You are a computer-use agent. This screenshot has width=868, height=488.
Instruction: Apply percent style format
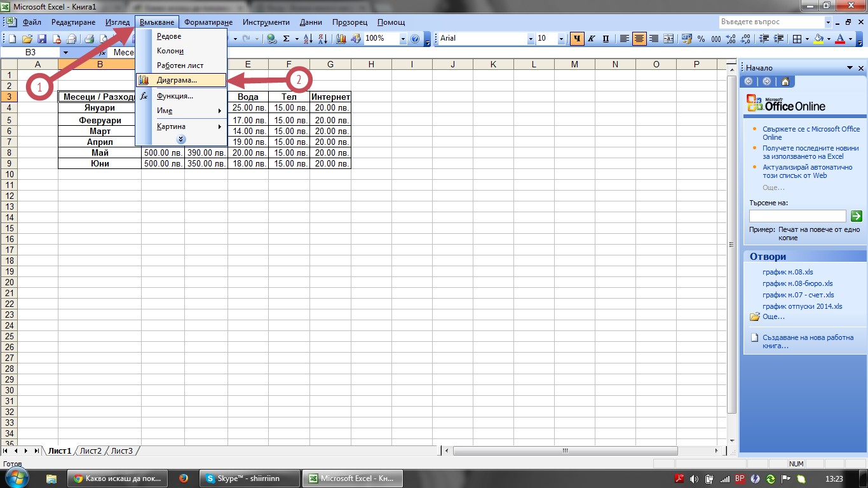[702, 39]
